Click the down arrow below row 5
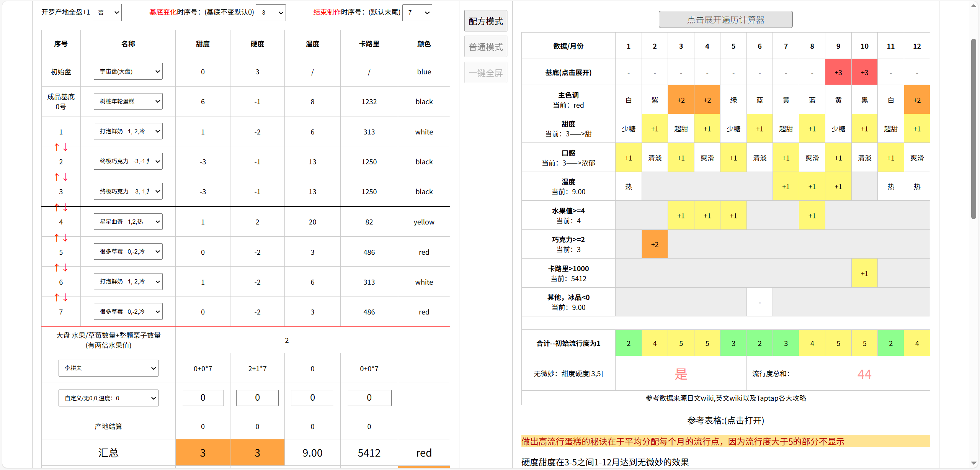Image resolution: width=980 pixels, height=470 pixels. [65, 267]
